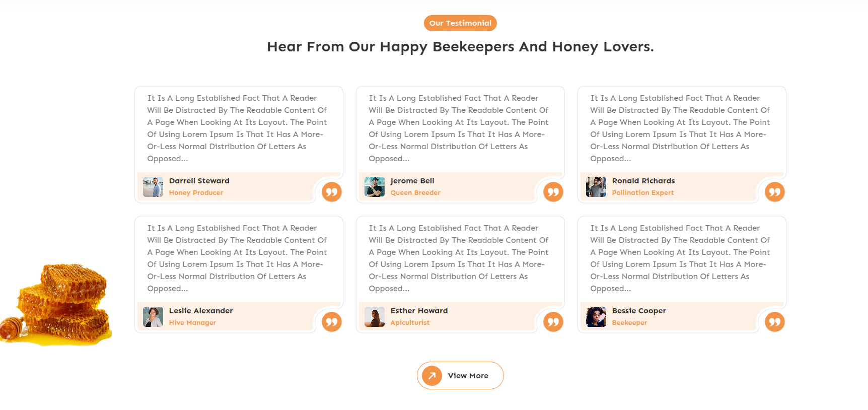
Task: Click the quote icon on Ronald Richards' card
Action: click(x=775, y=192)
